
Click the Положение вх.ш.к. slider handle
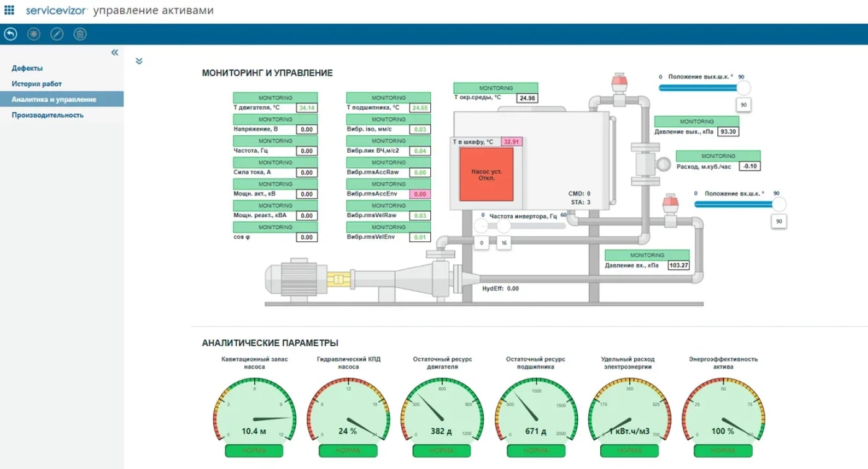point(779,204)
